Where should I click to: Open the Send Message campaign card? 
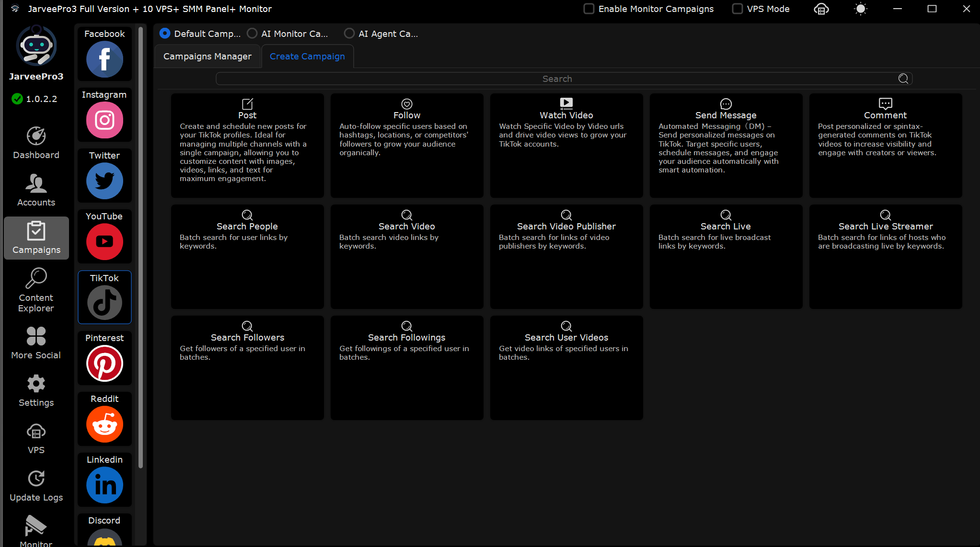point(726,145)
